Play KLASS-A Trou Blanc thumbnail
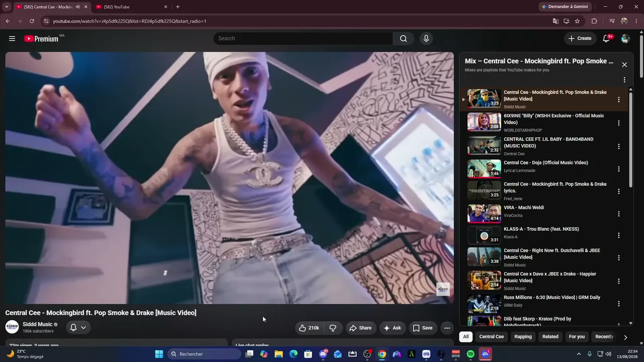Viewport: 644px width, 362px height. click(484, 235)
